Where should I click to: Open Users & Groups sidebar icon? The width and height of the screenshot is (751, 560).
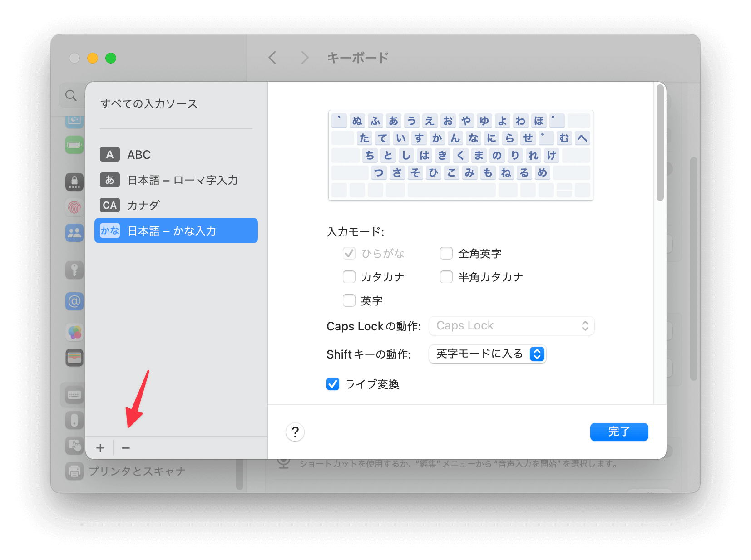[74, 233]
